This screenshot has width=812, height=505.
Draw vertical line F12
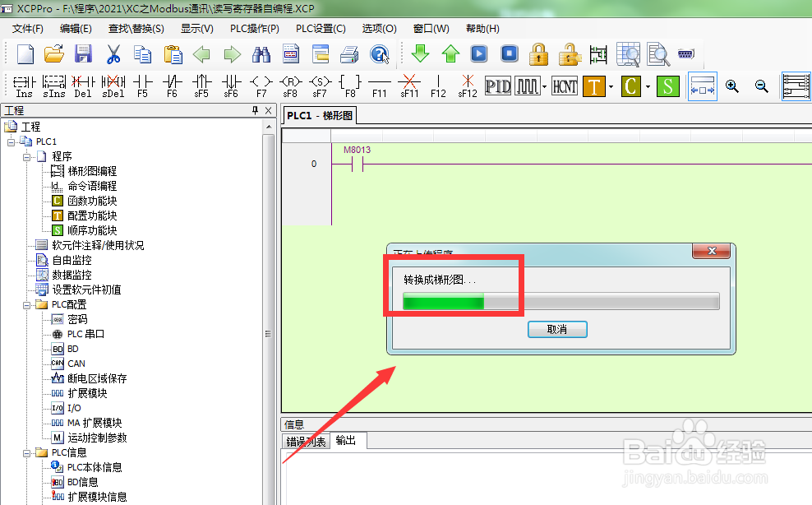pos(438,86)
